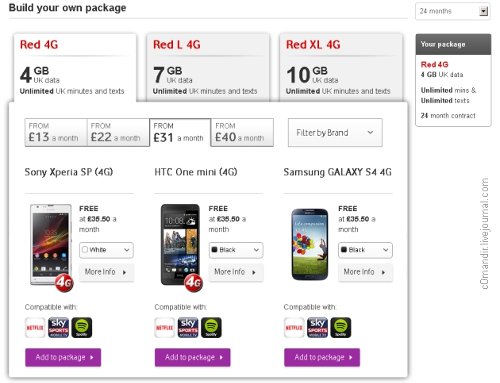Image resolution: width=500 pixels, height=383 pixels.
Task: Click the Sky Sports icon under Samsung GALAXY S4
Action: coord(317,327)
